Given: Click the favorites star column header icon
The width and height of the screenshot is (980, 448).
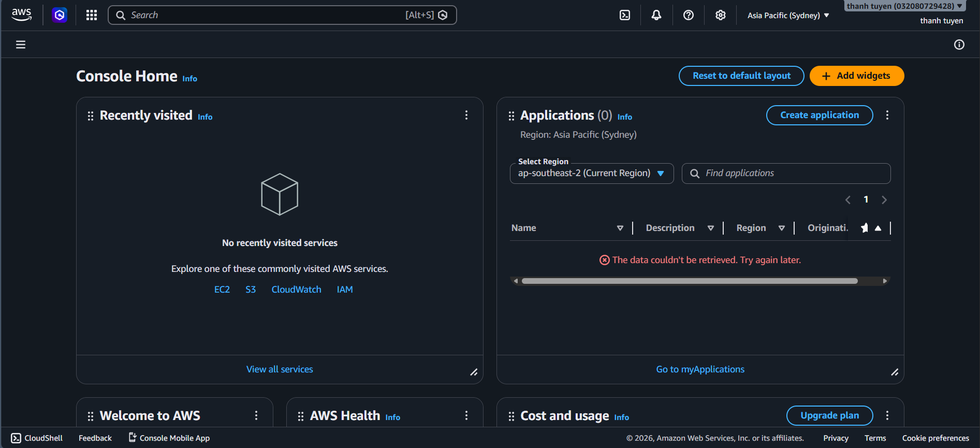Looking at the screenshot, I should click(865, 228).
